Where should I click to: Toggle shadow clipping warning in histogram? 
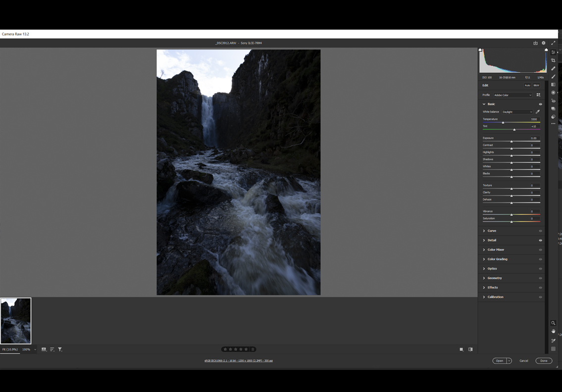click(x=480, y=50)
